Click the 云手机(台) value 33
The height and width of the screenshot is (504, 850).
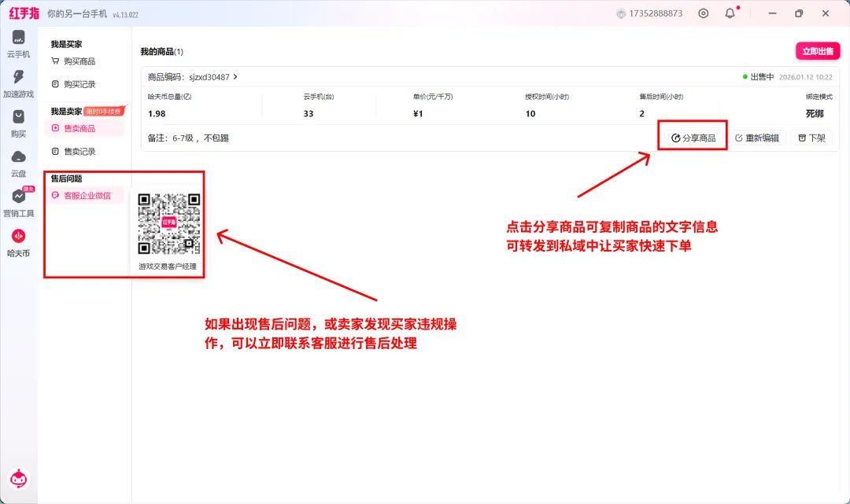309,114
